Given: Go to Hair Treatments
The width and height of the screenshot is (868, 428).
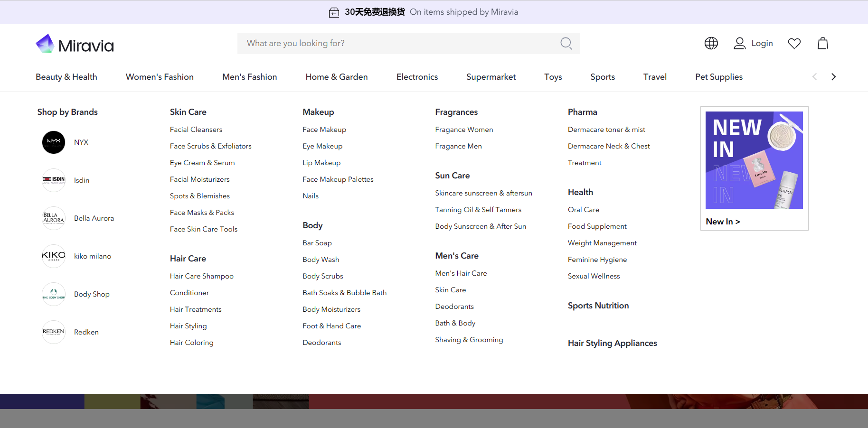Looking at the screenshot, I should 196,309.
